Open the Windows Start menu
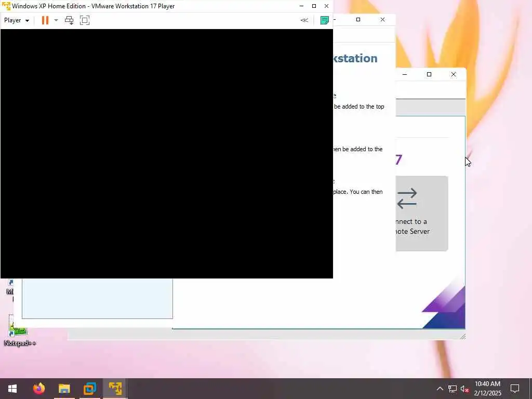This screenshot has width=532, height=399. (x=12, y=389)
